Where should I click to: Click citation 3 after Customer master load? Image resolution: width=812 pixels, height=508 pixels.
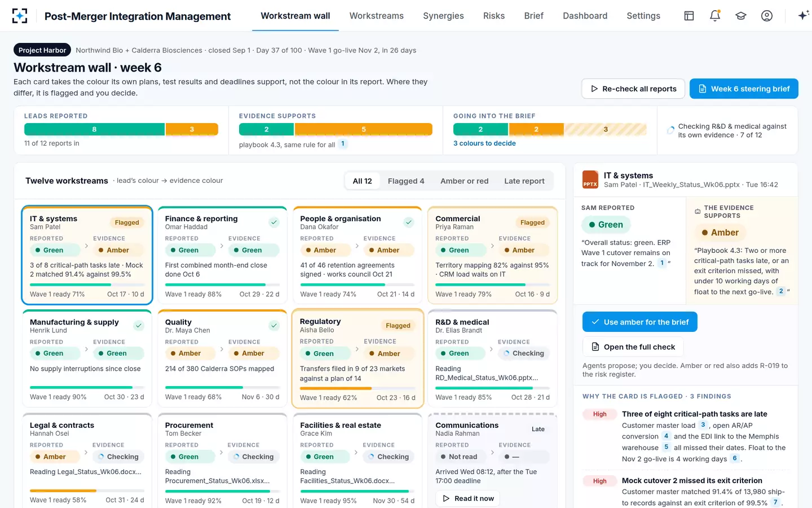(703, 425)
